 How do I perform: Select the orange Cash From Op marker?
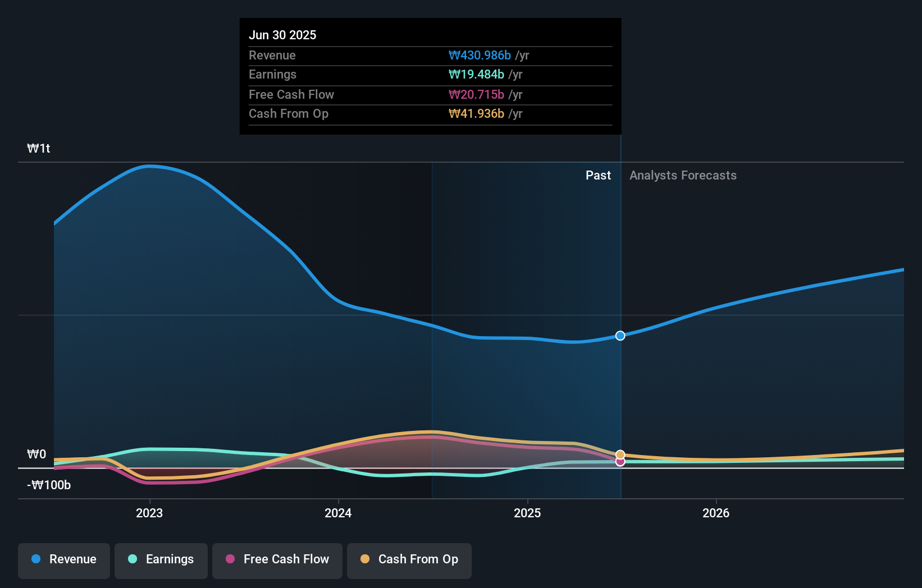pos(620,454)
